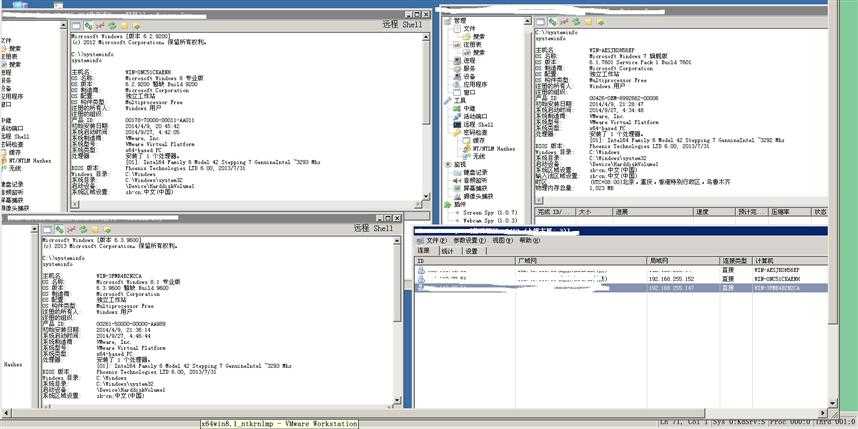Click the computer icon of the WIN-AE5JH0M56EF connection row

click(x=420, y=271)
